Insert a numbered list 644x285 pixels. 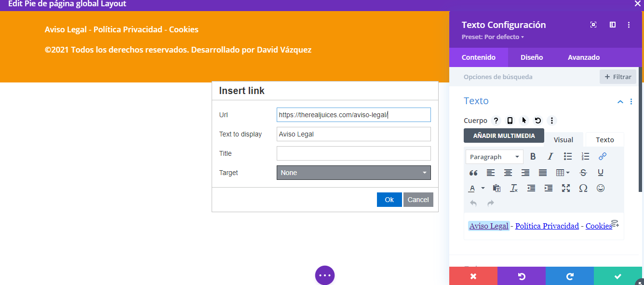585,156
